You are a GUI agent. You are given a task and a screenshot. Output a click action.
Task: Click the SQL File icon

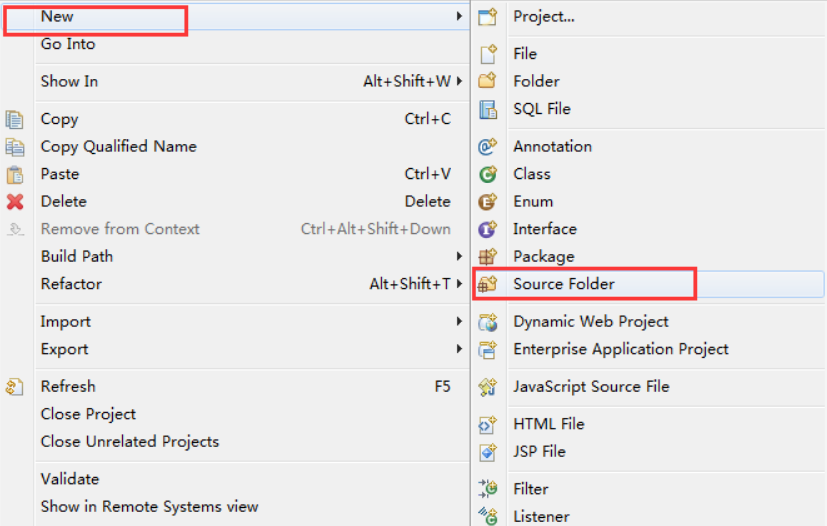point(488,109)
